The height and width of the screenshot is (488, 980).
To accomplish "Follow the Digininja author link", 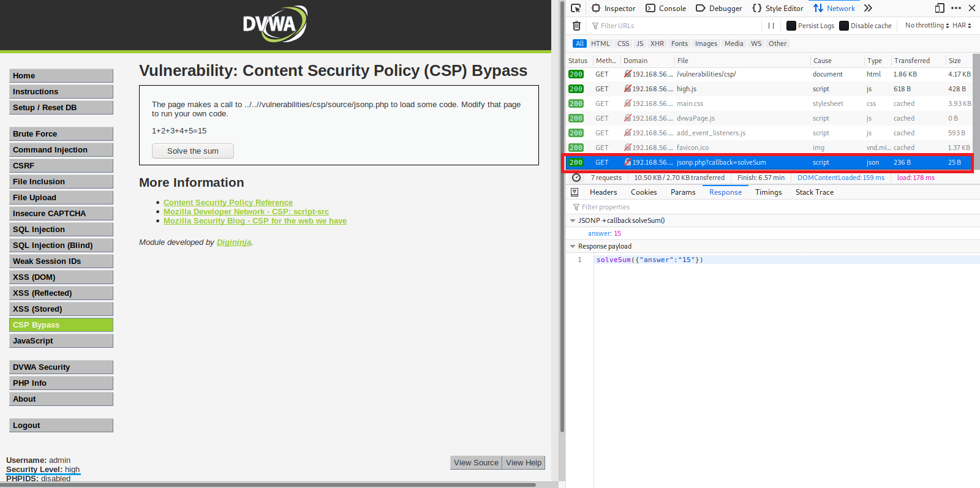I will (234, 242).
